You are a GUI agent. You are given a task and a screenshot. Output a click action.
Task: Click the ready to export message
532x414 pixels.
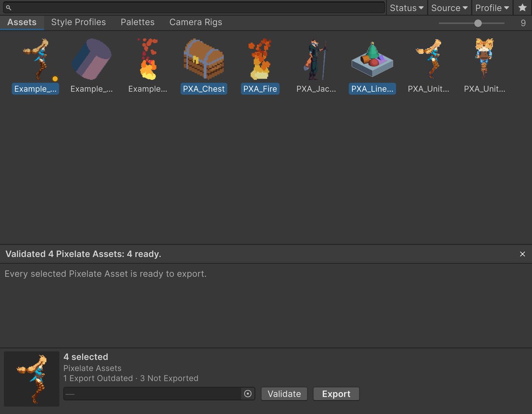(106, 274)
